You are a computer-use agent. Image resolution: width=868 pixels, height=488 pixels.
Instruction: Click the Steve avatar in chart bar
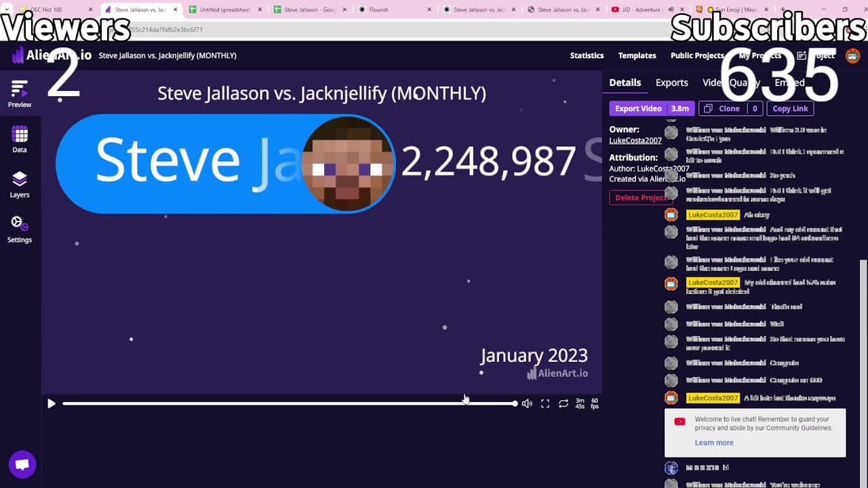pyautogui.click(x=348, y=163)
